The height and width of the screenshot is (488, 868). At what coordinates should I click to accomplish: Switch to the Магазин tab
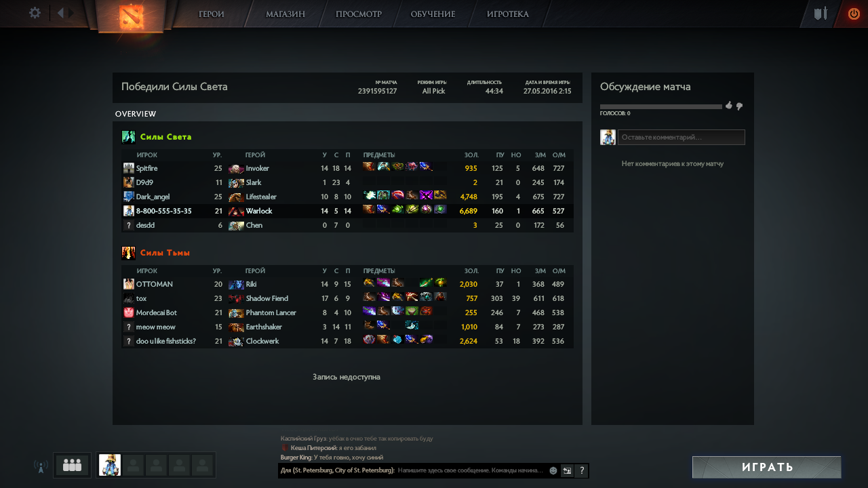[x=285, y=14]
